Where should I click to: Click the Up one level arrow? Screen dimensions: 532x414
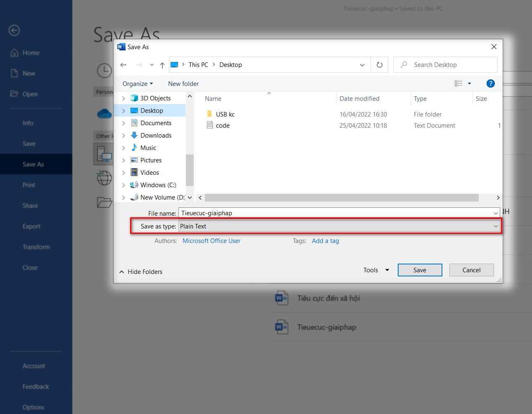[162, 65]
